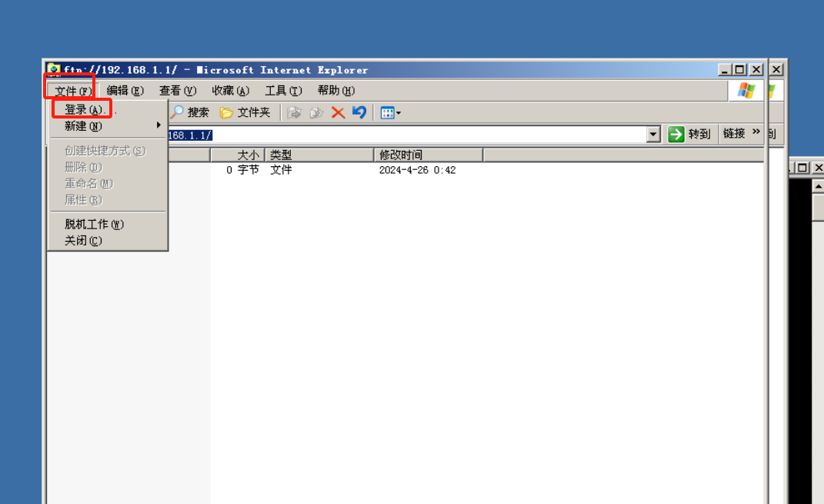Choose 关闭(C) in the file menu

(x=108, y=241)
